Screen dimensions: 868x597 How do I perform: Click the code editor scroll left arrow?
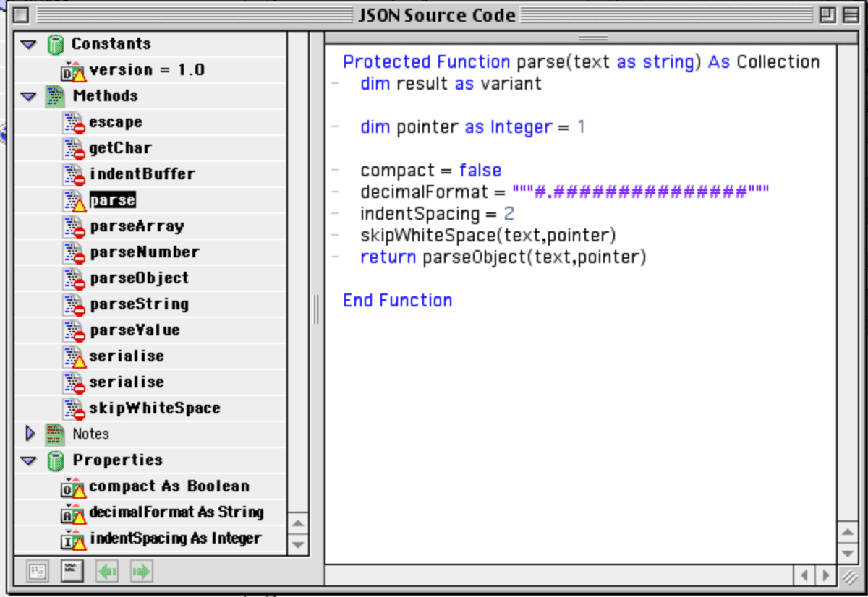click(805, 575)
